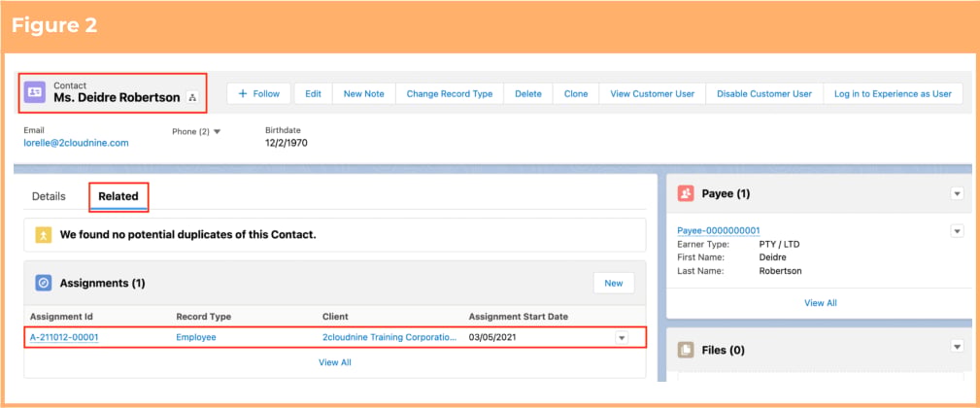The image size is (980, 408).
Task: Click View All under Assignments
Action: pyautogui.click(x=335, y=362)
